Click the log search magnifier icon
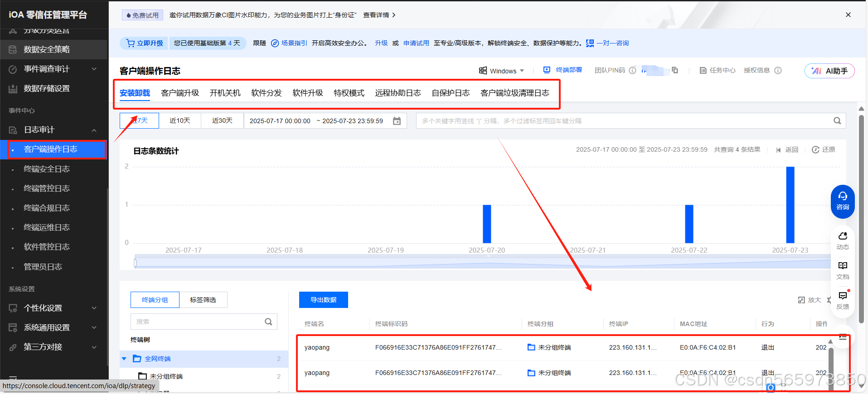The width and height of the screenshot is (868, 394). click(x=837, y=121)
